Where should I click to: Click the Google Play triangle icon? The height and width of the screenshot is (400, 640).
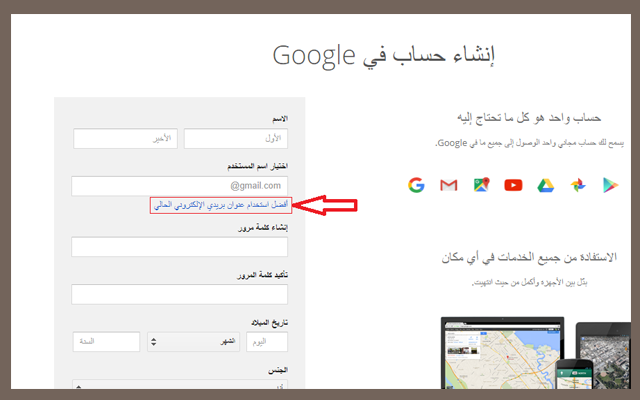click(x=610, y=185)
